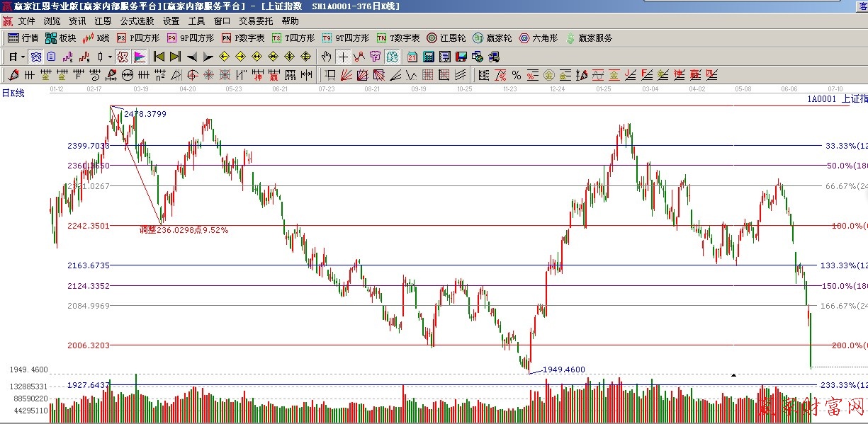Click the 赢家服务 service button
Viewport: 868px width, 424px height.
click(x=588, y=38)
